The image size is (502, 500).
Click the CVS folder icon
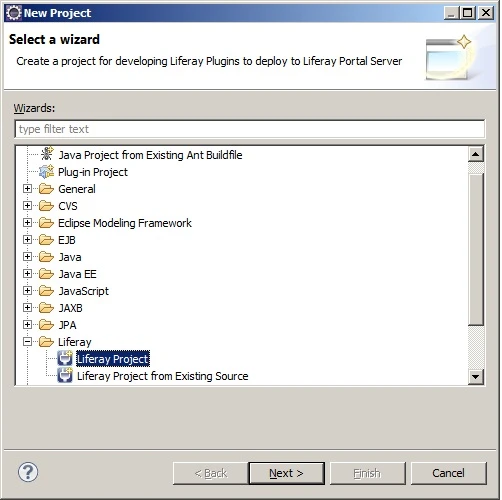[x=46, y=206]
